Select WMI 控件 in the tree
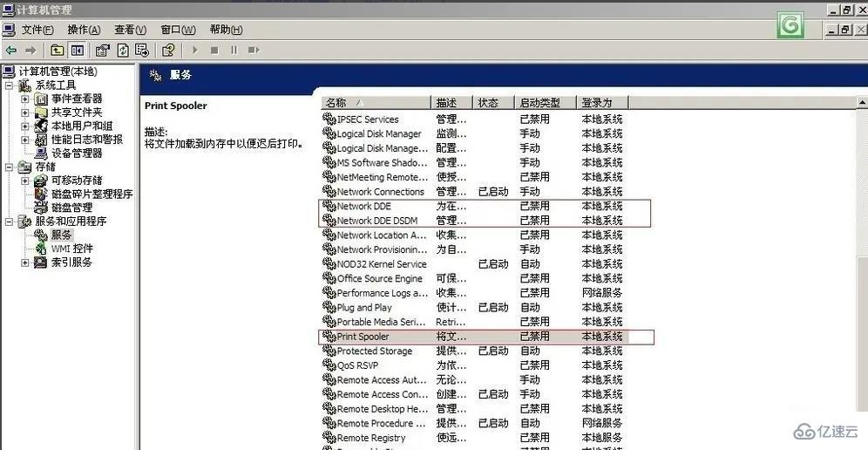The height and width of the screenshot is (450, 868). [x=72, y=249]
